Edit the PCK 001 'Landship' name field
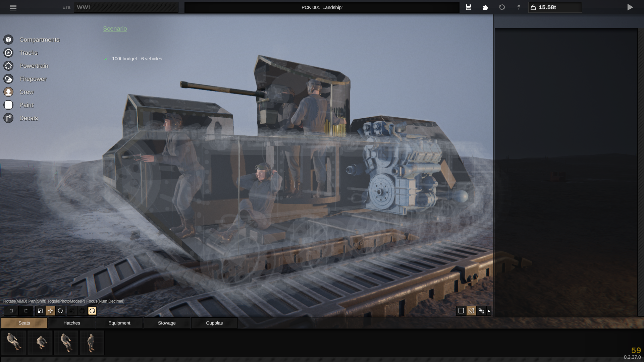Viewport: 644px width, 362px height. click(322, 7)
